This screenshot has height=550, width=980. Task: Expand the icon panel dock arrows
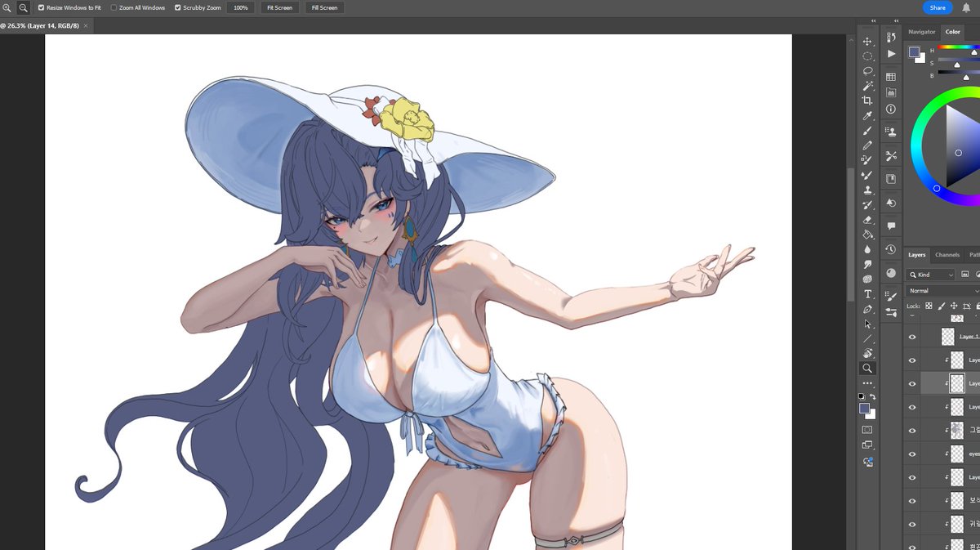(x=896, y=20)
